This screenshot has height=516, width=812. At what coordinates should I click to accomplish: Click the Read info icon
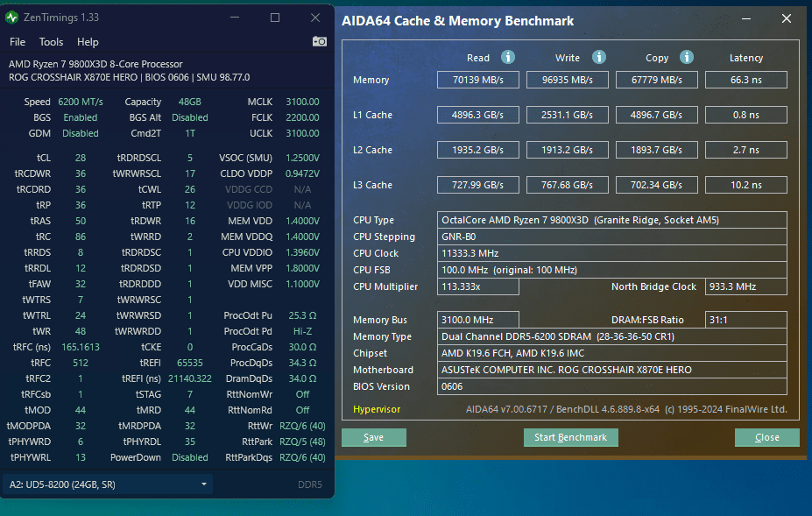508,57
